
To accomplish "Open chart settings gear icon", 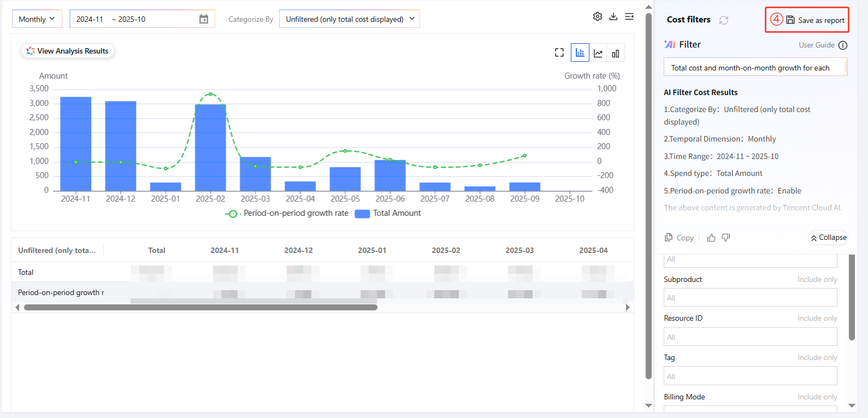I will pyautogui.click(x=598, y=16).
